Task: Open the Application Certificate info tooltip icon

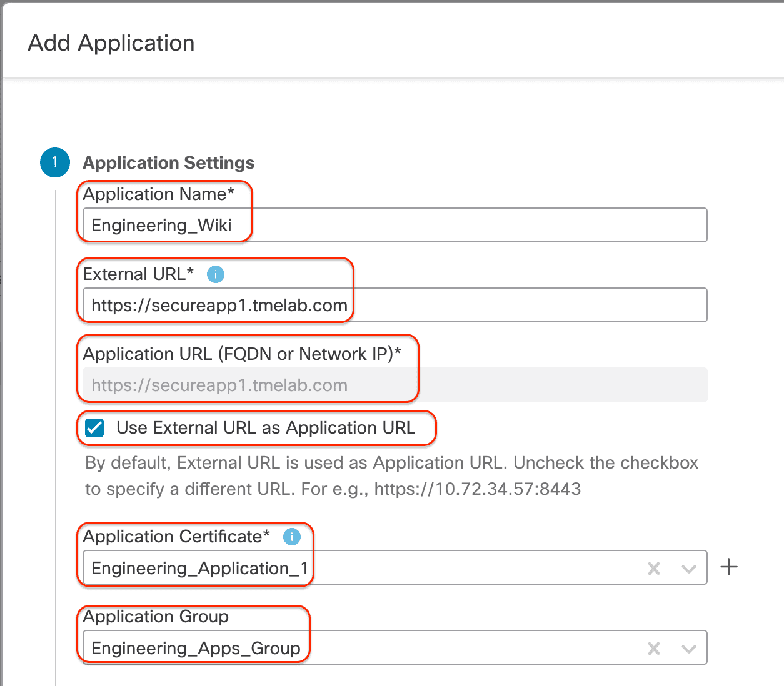Action: pyautogui.click(x=292, y=537)
